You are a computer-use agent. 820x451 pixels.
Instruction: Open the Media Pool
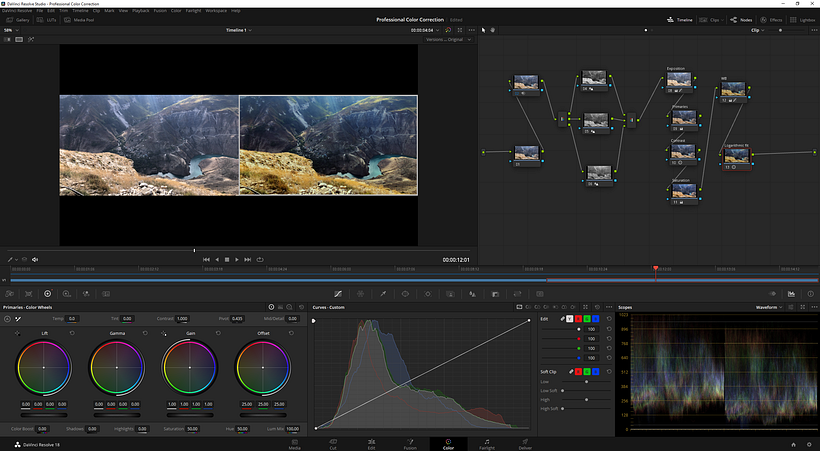(79, 20)
